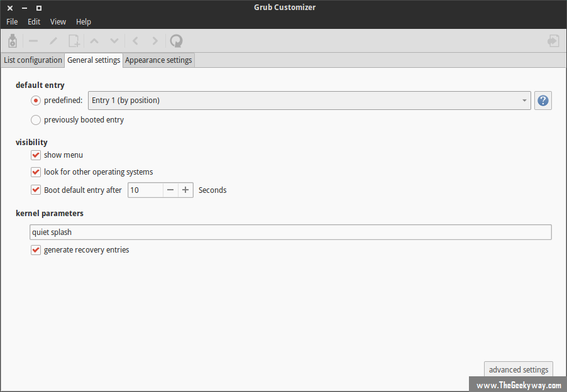Decrease boot timeout with minus button

pyautogui.click(x=170, y=190)
